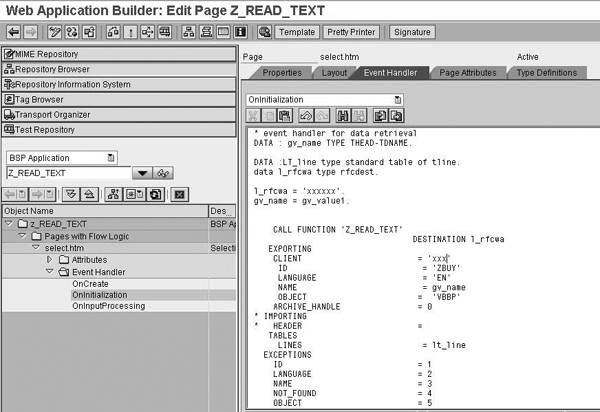
Task: Expand the Attributes tree node
Action: [x=50, y=259]
